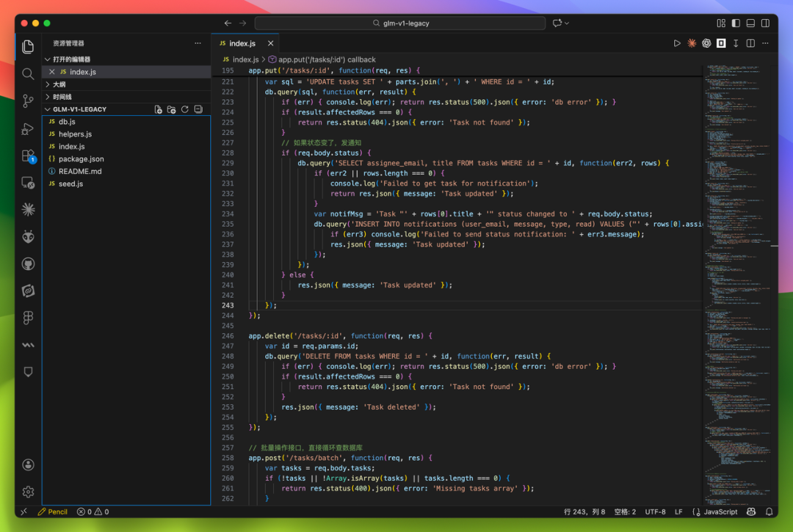Toggle the bottom panel visibility
Image resolution: width=793 pixels, height=532 pixels.
pyautogui.click(x=750, y=23)
